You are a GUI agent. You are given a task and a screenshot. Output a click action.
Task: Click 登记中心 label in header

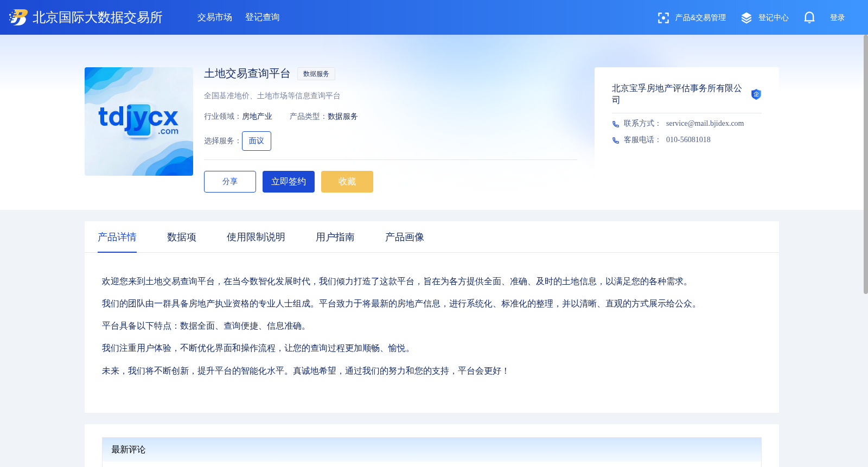(x=774, y=18)
